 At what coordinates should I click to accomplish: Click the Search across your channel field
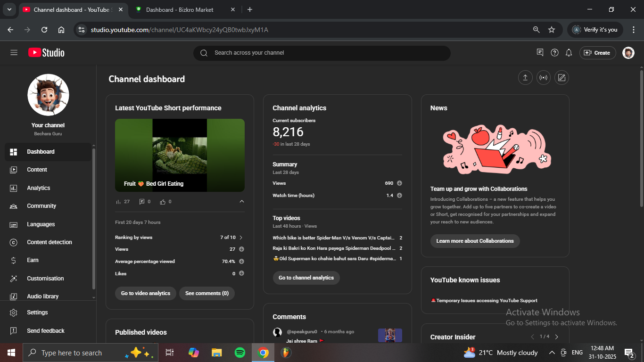pyautogui.click(x=322, y=53)
